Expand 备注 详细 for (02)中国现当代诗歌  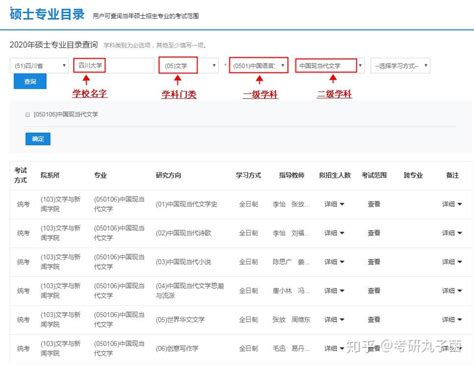pyautogui.click(x=452, y=233)
